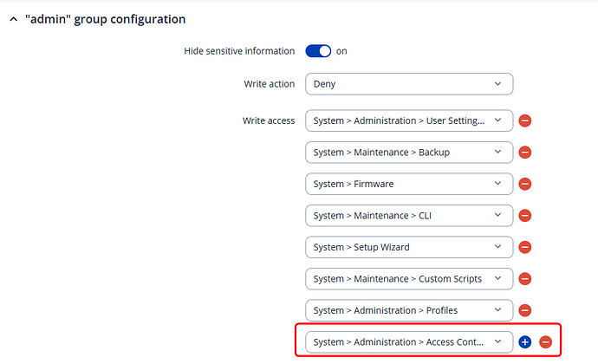This screenshot has height=364, width=598.
Task: Expand the Maintenance CLI dropdown
Action: point(409,215)
